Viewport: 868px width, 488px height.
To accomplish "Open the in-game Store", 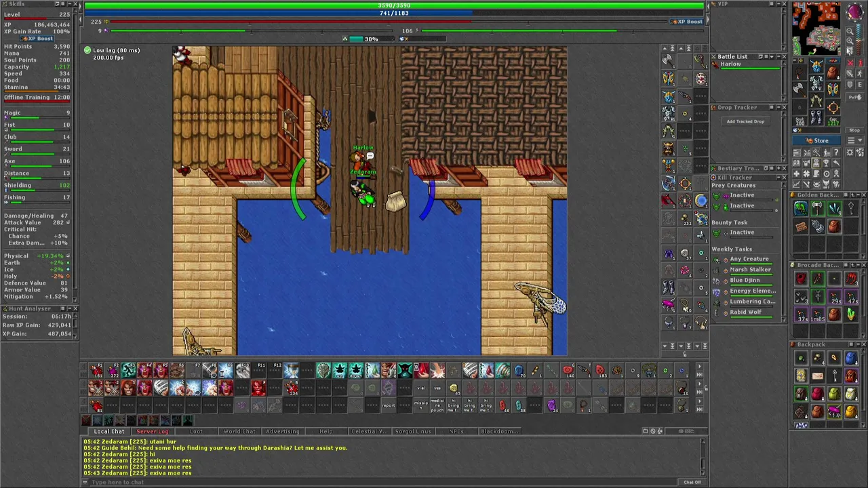I will coord(816,140).
